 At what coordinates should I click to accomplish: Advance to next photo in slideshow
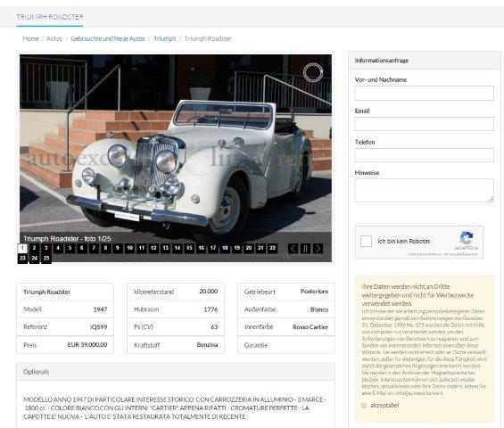pyautogui.click(x=318, y=249)
